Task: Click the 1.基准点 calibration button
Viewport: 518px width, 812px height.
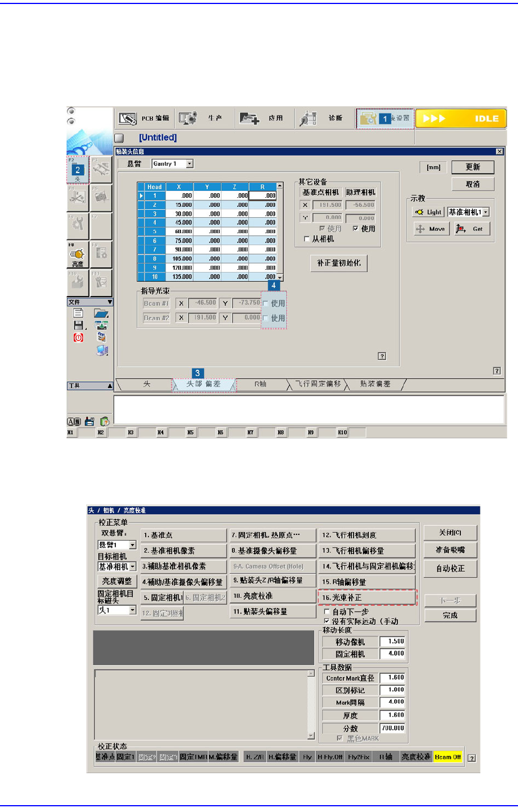Action: point(183,535)
